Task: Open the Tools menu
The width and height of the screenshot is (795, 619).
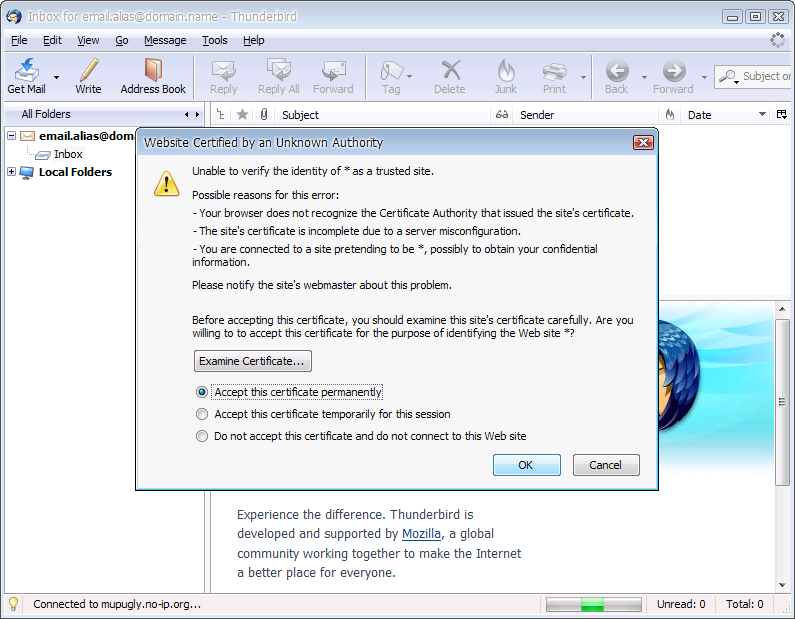Action: 214,40
